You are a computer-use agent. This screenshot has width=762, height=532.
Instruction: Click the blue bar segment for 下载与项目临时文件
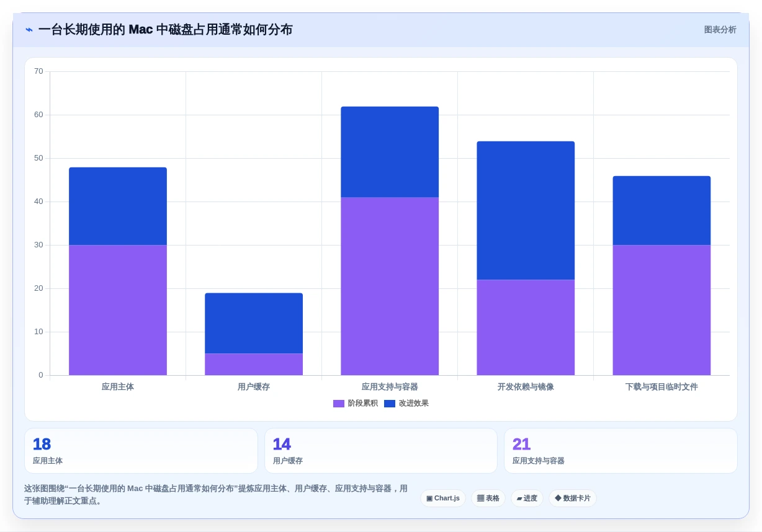coord(661,210)
